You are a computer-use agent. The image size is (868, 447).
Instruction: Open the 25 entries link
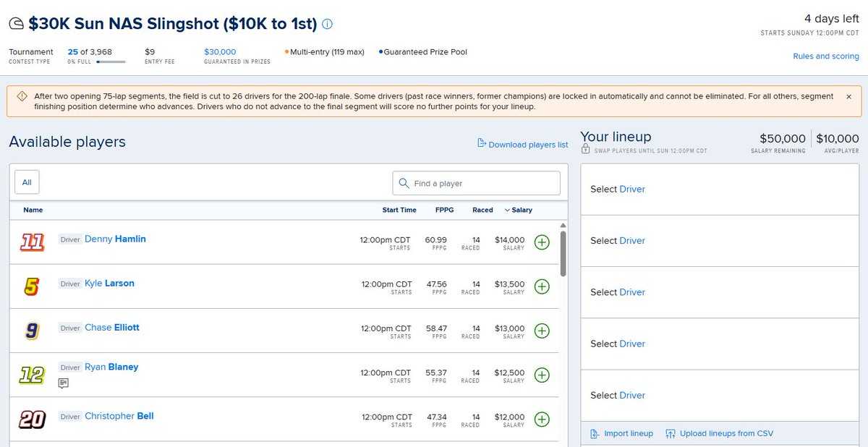tap(73, 52)
